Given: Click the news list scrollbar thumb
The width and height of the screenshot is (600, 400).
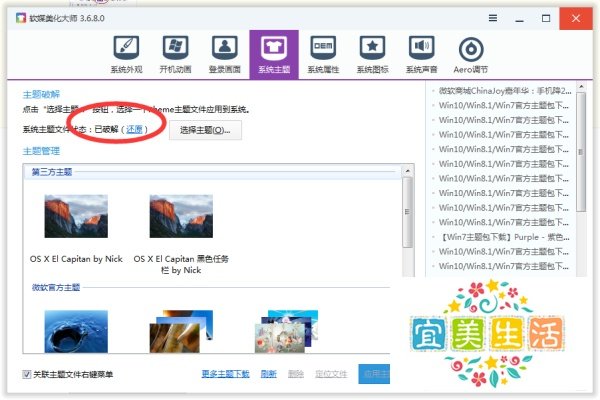Looking at the screenshot, I should point(581,152).
